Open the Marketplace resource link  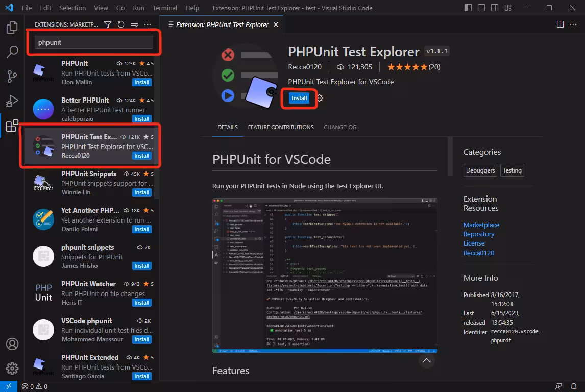[481, 225]
